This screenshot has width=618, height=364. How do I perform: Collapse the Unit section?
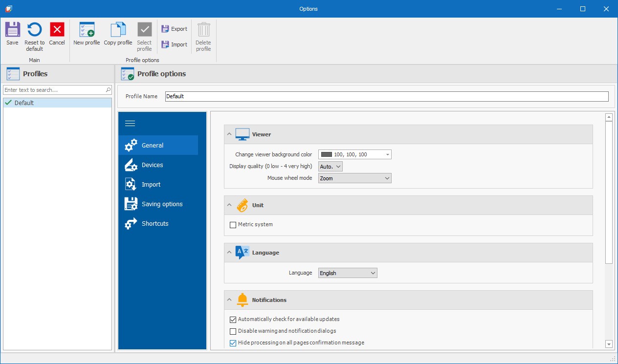click(229, 205)
